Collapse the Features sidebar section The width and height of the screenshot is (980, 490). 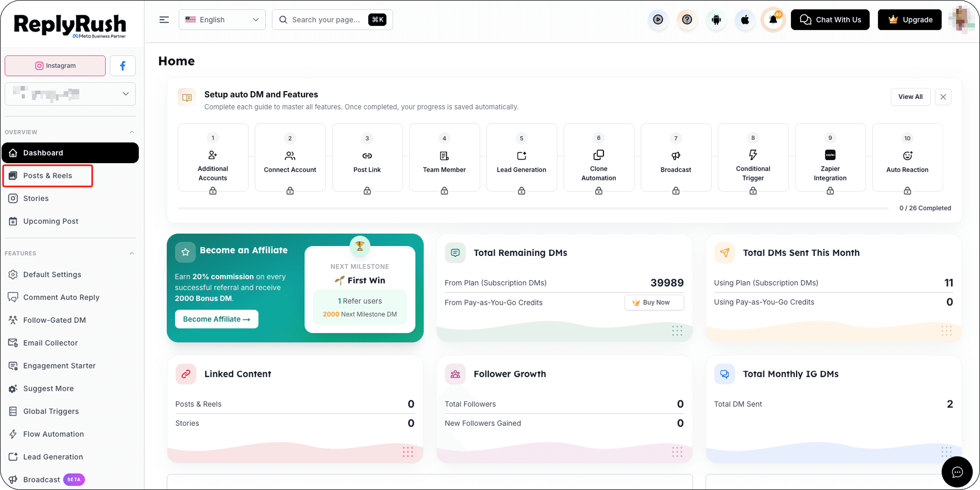click(132, 253)
